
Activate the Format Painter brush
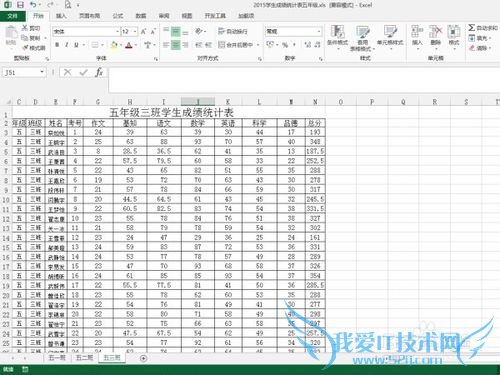[x=33, y=48]
